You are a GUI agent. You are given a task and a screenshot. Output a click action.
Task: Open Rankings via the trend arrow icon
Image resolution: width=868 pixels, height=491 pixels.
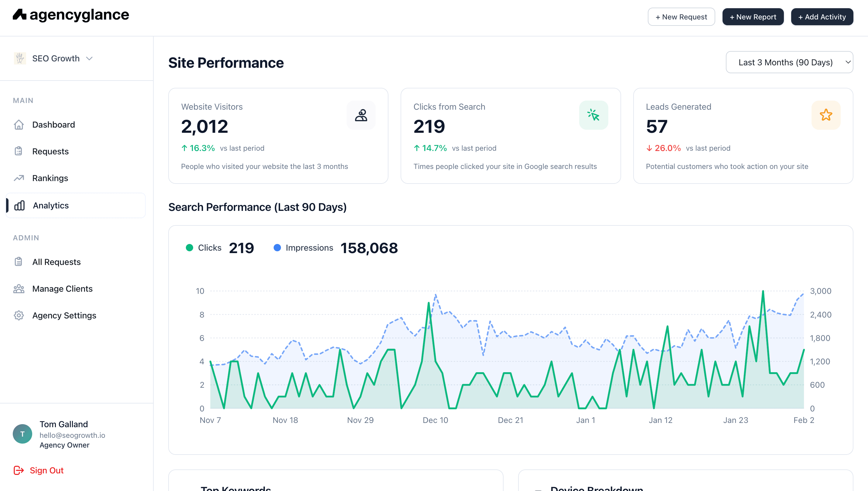point(19,178)
